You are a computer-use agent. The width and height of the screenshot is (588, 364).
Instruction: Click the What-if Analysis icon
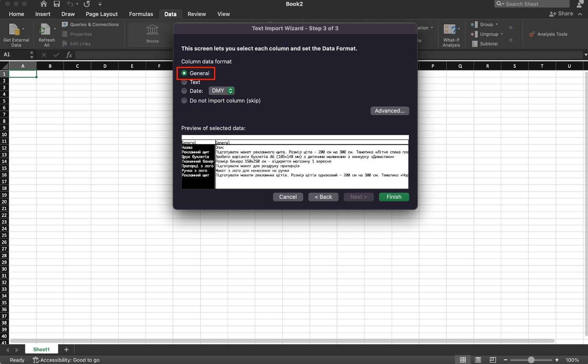point(449,29)
